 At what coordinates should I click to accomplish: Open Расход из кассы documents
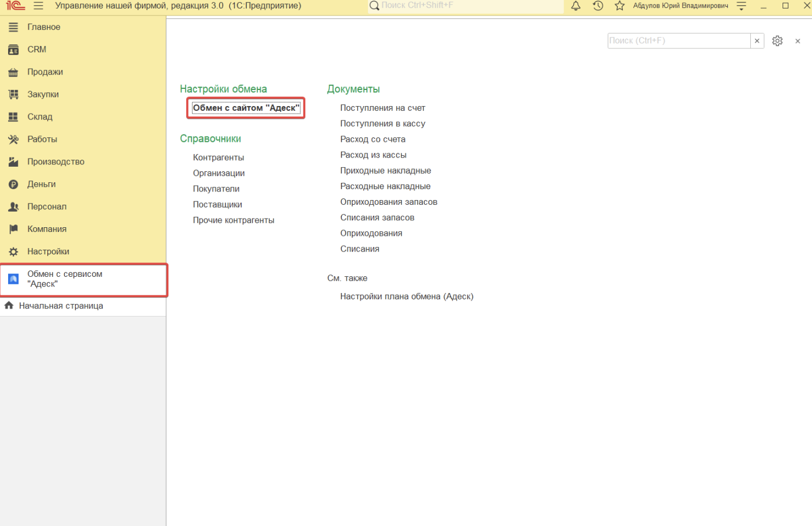[x=373, y=155]
